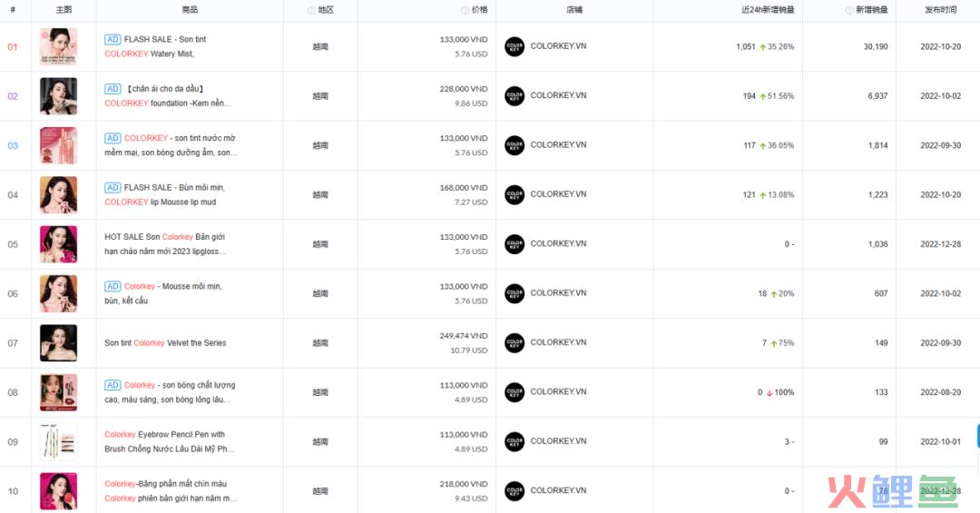The height and width of the screenshot is (513, 980).
Task: Click the AD badge on row 08 product
Action: coord(113,385)
